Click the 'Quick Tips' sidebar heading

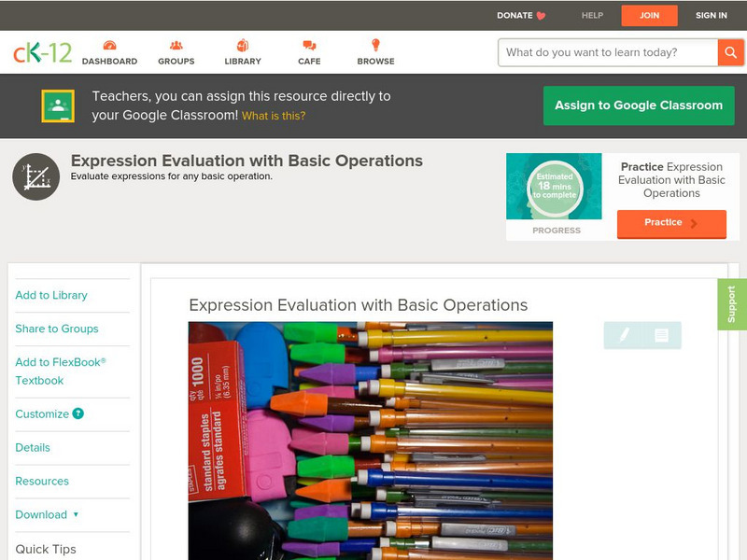46,549
